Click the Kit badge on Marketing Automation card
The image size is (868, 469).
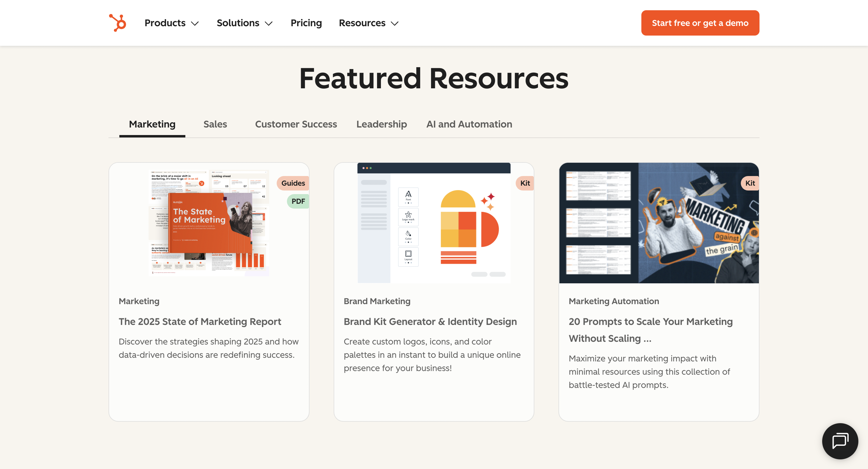coord(750,183)
